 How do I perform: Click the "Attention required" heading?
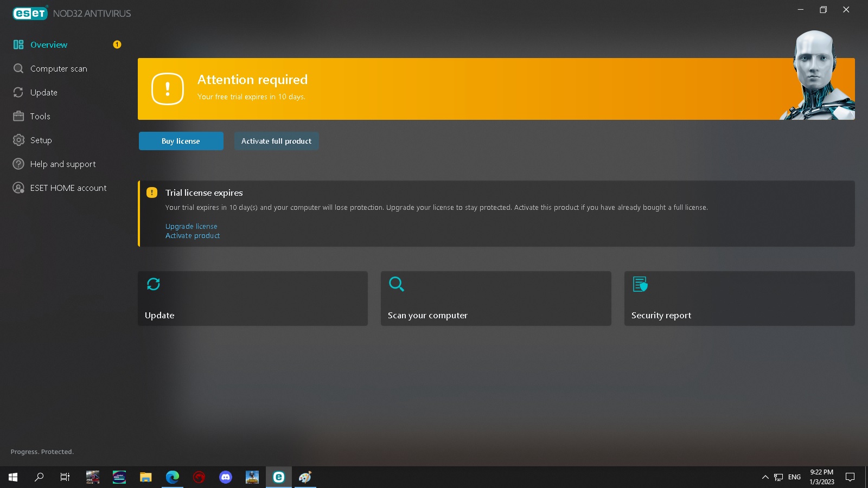(252, 80)
